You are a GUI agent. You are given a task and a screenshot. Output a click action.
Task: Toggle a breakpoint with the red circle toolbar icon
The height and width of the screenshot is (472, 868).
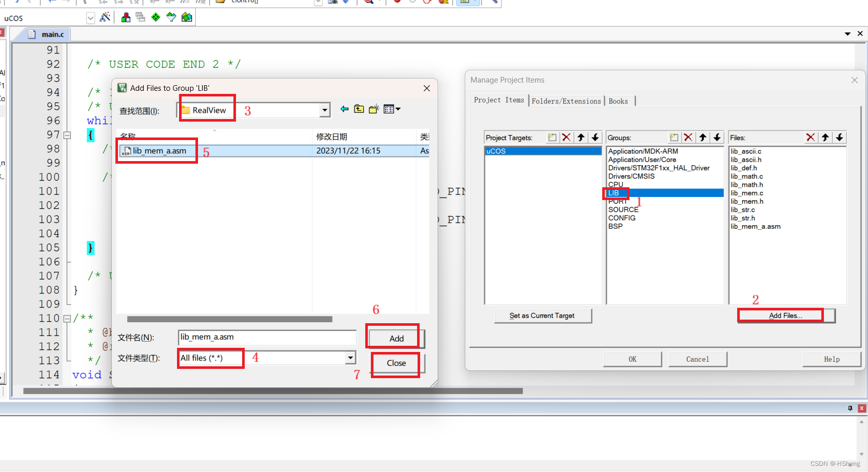(x=396, y=2)
